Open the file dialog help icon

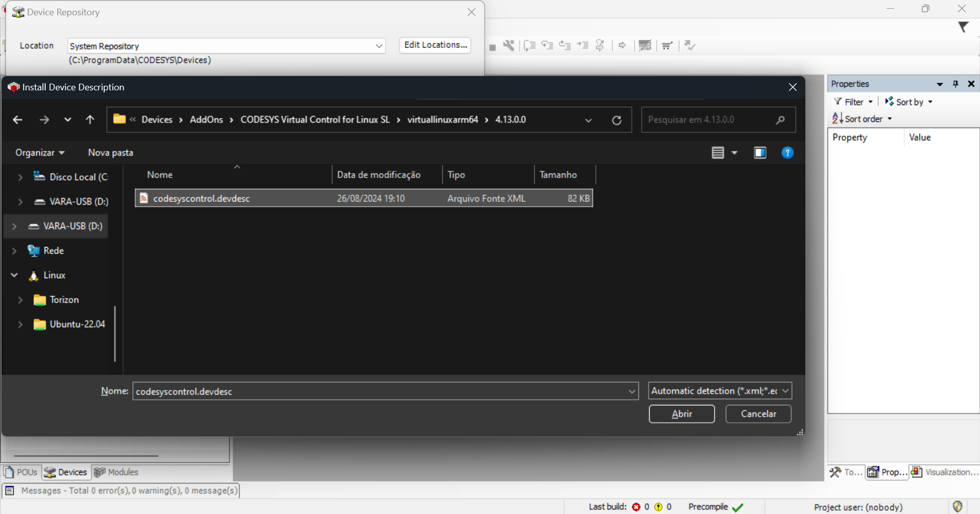(787, 153)
